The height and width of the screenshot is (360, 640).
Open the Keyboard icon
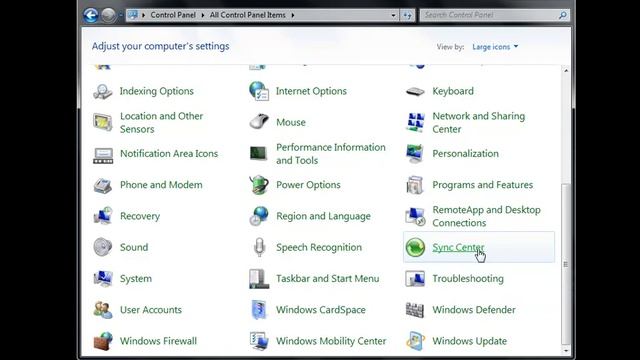(415, 91)
